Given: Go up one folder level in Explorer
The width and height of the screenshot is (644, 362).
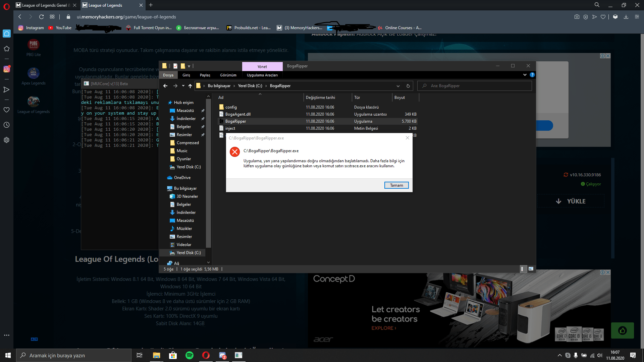Looking at the screenshot, I should pos(190,86).
